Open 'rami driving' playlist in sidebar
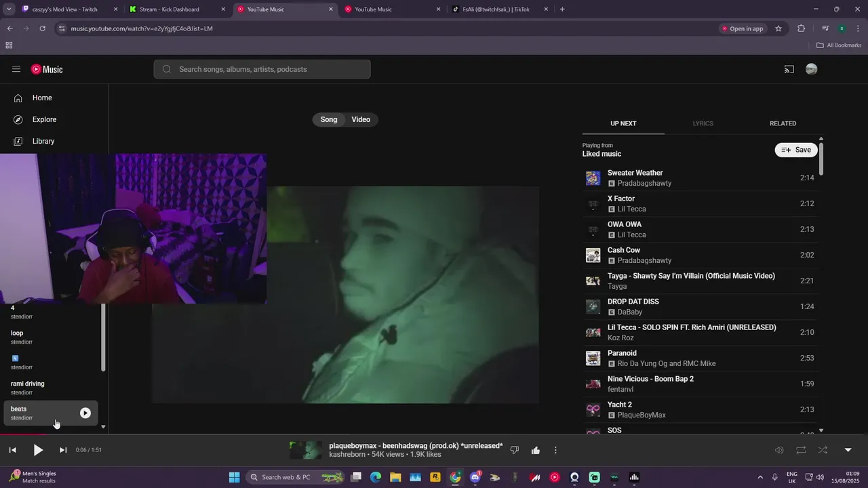868x488 pixels. tap(52, 388)
